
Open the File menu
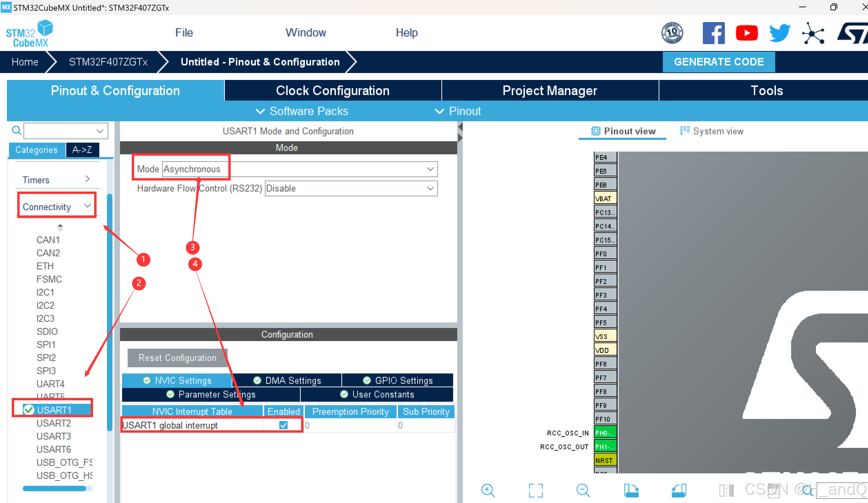[x=184, y=33]
